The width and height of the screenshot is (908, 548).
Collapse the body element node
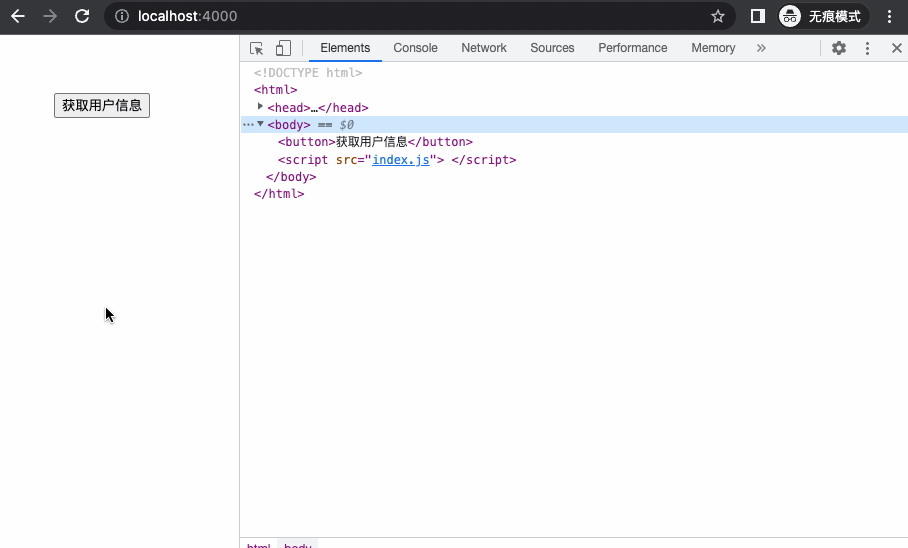click(261, 124)
